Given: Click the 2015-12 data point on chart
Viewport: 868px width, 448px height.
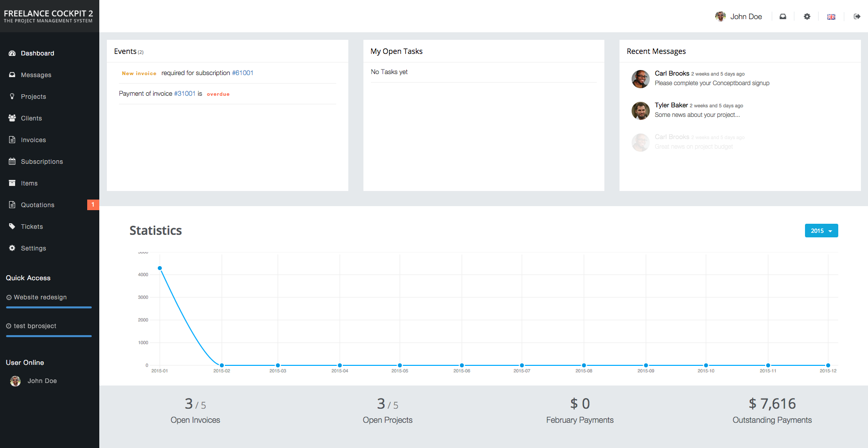Looking at the screenshot, I should pos(828,365).
